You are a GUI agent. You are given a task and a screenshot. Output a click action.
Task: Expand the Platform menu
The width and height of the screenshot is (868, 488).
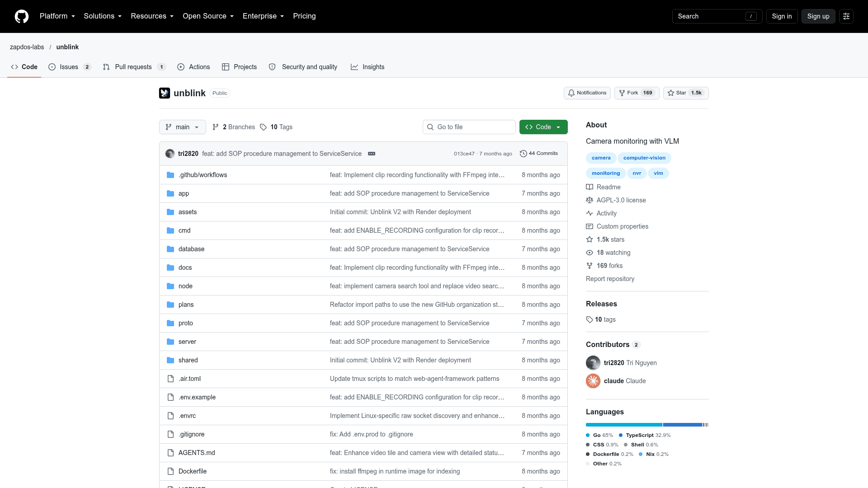click(x=57, y=16)
